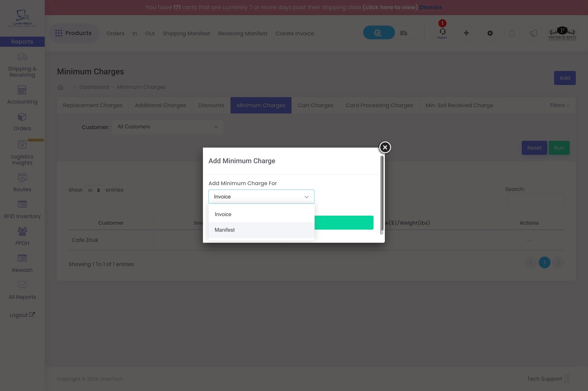Open the Add Minimum Charge For combo box

coord(261,197)
